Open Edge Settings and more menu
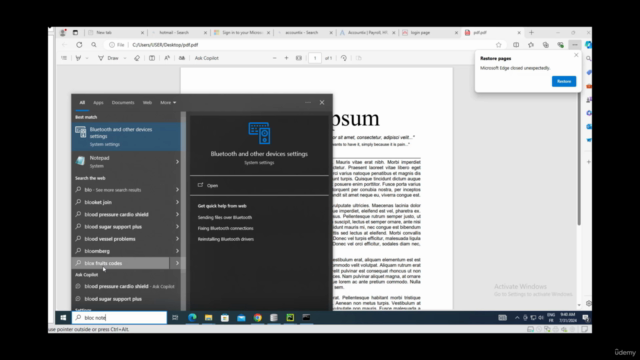 (575, 45)
